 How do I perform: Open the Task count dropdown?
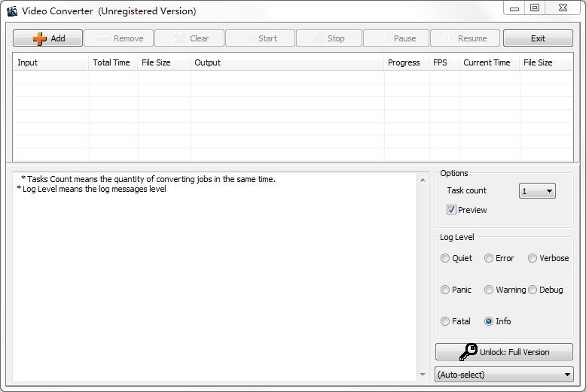[537, 191]
